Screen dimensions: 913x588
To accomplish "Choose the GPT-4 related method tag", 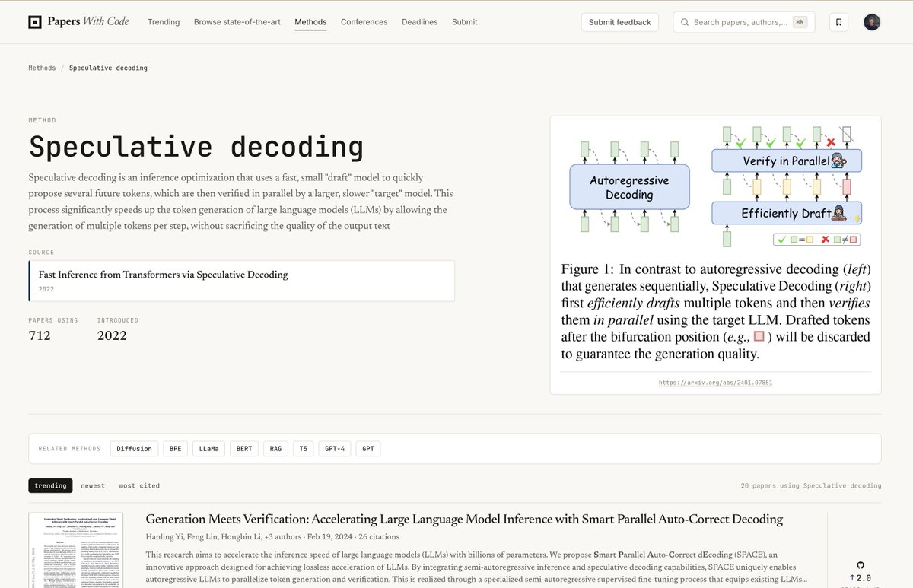I will (335, 449).
